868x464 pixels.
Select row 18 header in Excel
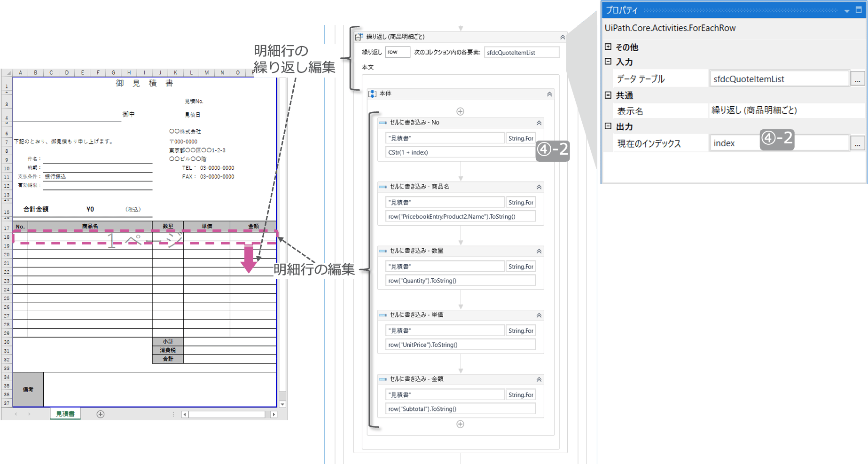tap(7, 237)
